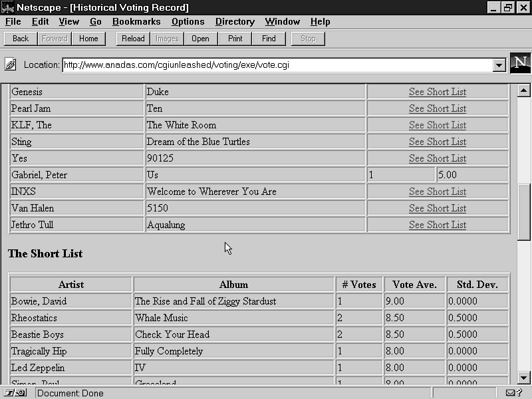Click the Stop toolbar button

point(308,39)
